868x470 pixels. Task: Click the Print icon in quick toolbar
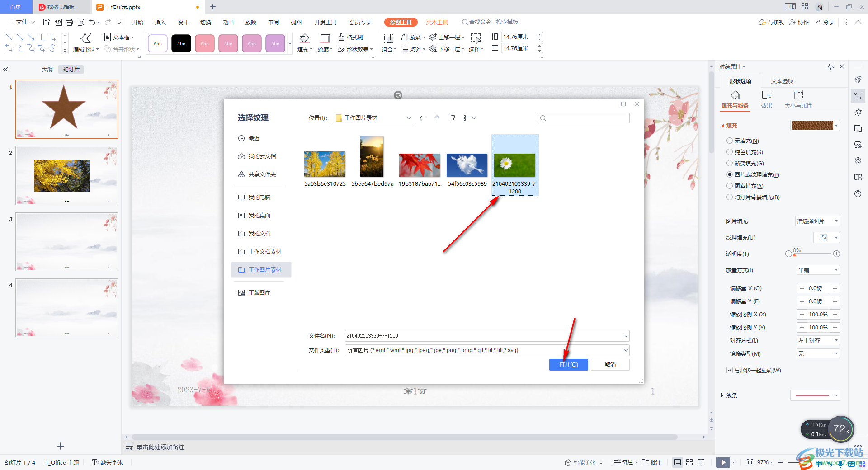(69, 22)
